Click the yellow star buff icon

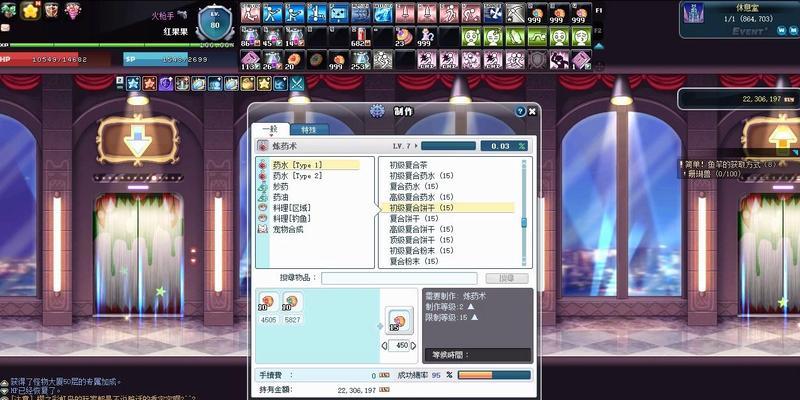[x=264, y=83]
